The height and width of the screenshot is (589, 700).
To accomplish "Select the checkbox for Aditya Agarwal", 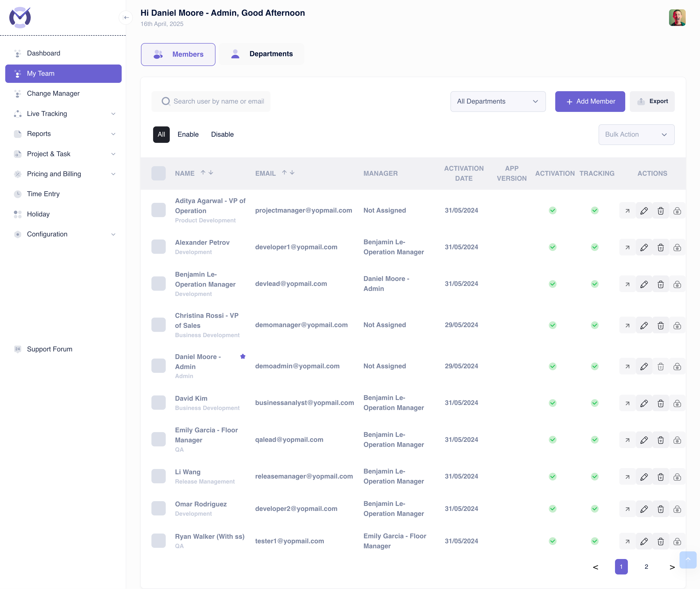I will pos(158,210).
